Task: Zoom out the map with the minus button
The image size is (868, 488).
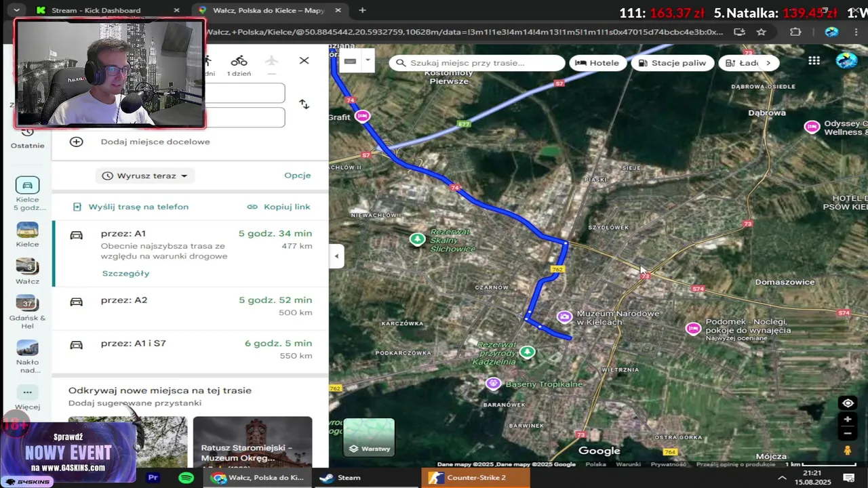Action: click(848, 434)
